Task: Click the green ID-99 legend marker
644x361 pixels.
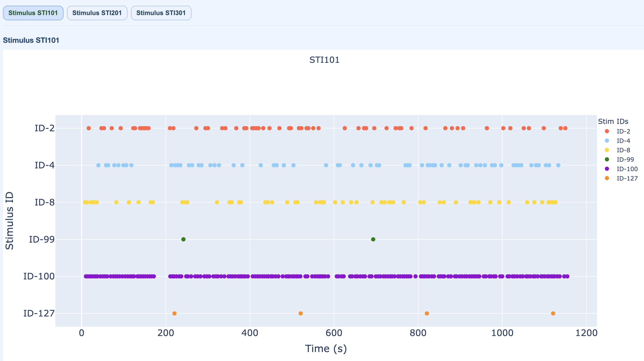Action: [x=607, y=159]
